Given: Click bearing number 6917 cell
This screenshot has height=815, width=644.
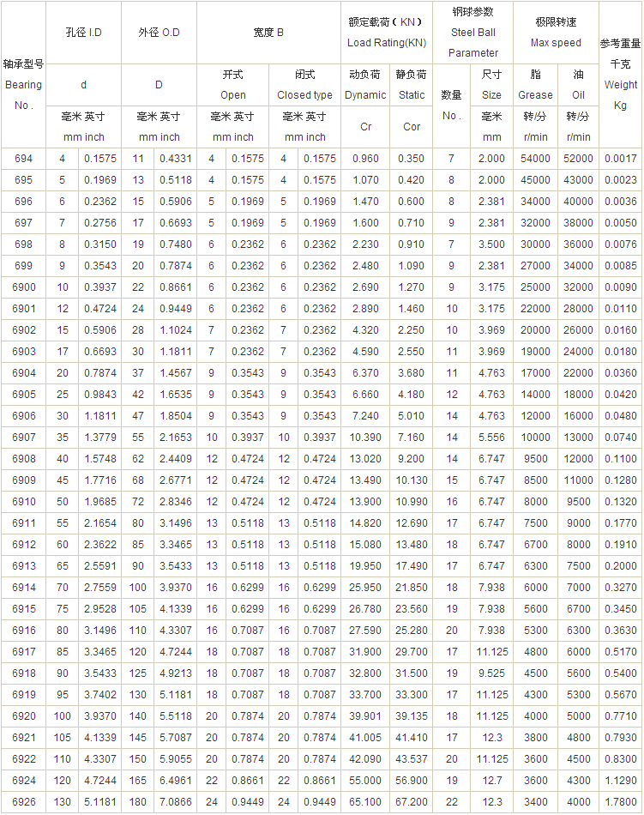Looking at the screenshot, I should (23, 652).
